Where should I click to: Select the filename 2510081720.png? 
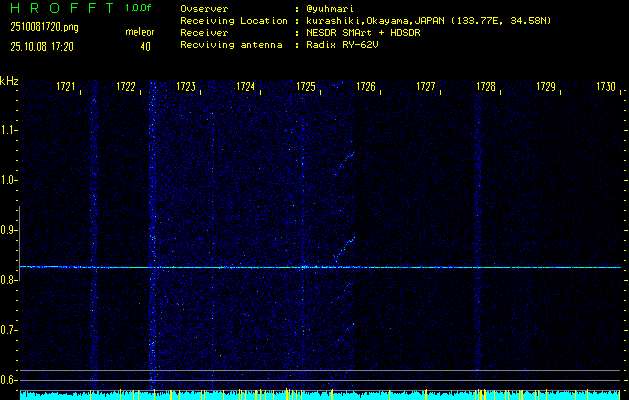44,27
